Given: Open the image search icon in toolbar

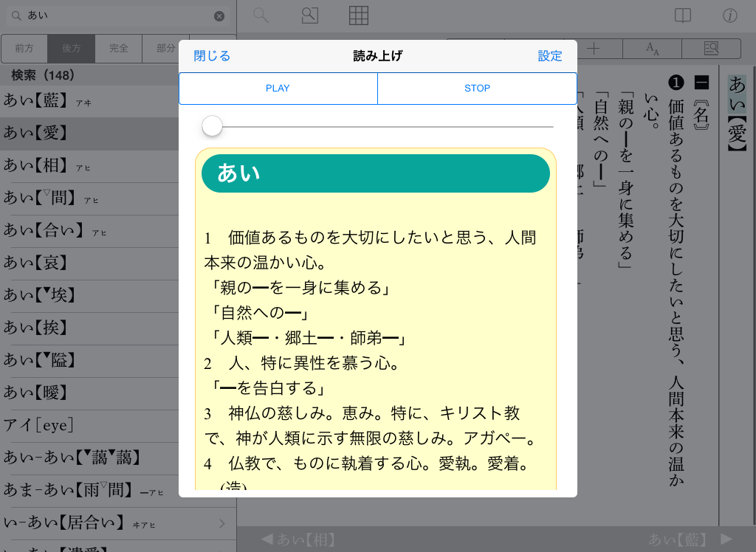Looking at the screenshot, I should [310, 15].
